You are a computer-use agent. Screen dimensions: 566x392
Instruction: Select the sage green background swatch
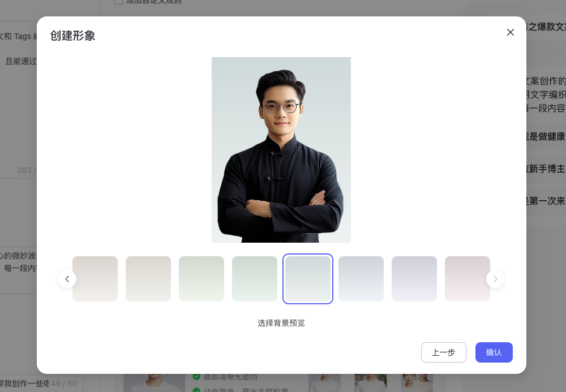tap(255, 279)
